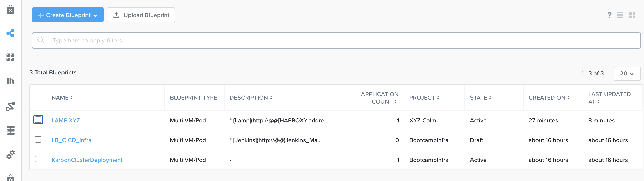Check the LAMP-XYZ blueprint checkbox
The width and height of the screenshot is (644, 181).
38,120
